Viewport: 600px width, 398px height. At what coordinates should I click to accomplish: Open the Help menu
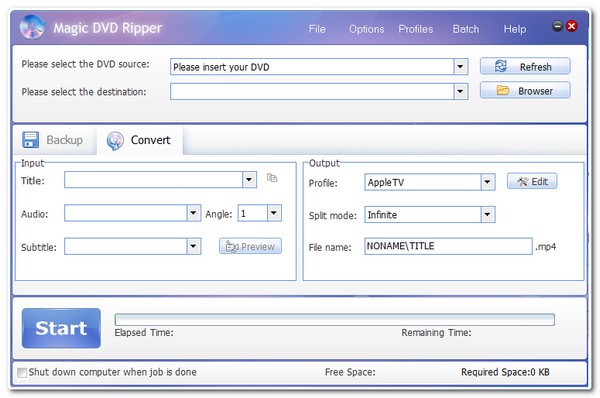click(x=515, y=29)
